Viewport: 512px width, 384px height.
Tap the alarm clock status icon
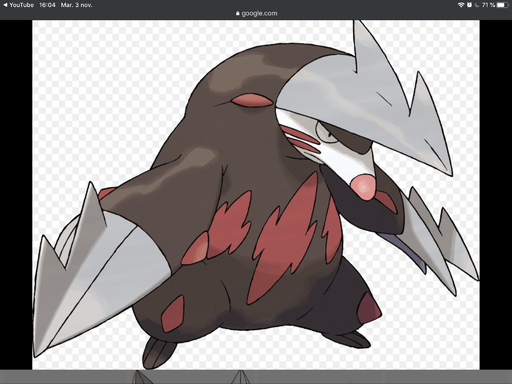tap(469, 5)
